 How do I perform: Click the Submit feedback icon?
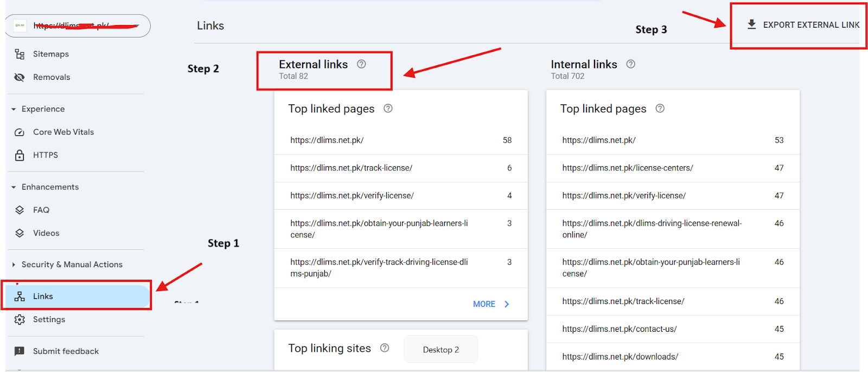pyautogui.click(x=20, y=351)
